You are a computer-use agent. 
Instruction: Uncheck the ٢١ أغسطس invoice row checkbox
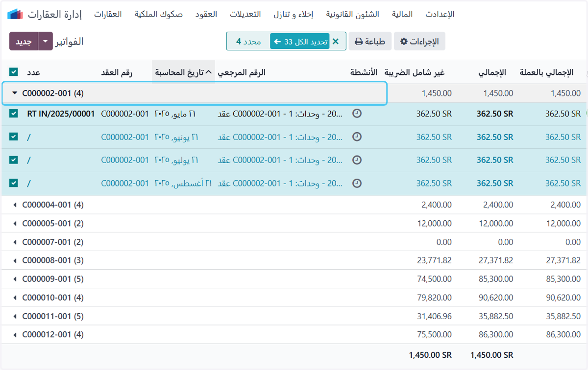(x=13, y=183)
